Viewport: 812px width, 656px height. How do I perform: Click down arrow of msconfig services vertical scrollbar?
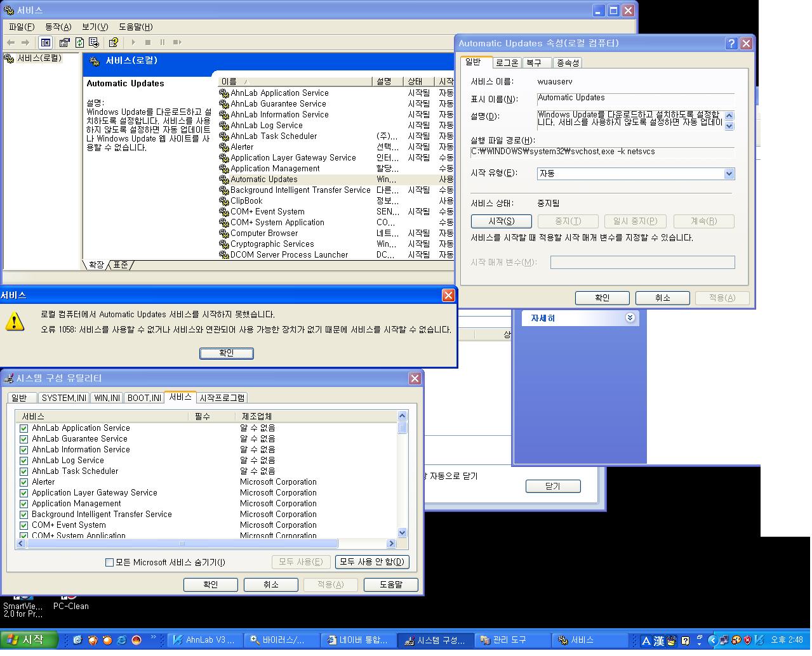tap(402, 533)
